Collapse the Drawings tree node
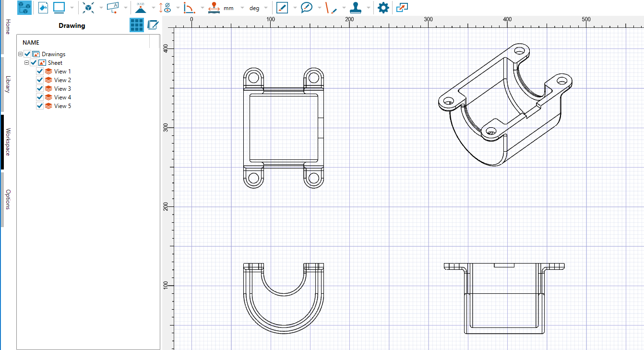Viewport: 644px width, 350px height. pos(20,54)
